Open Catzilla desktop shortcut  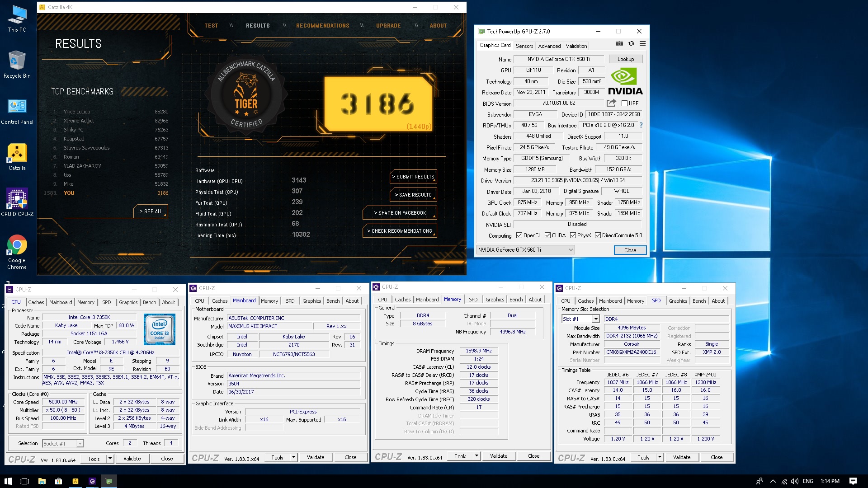coord(17,157)
